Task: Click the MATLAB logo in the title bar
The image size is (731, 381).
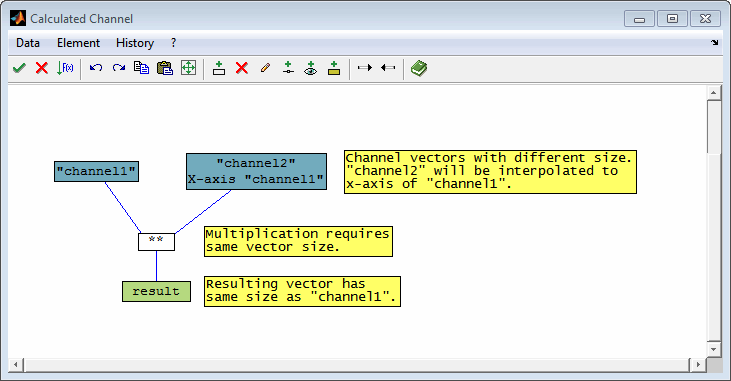Action: click(18, 18)
